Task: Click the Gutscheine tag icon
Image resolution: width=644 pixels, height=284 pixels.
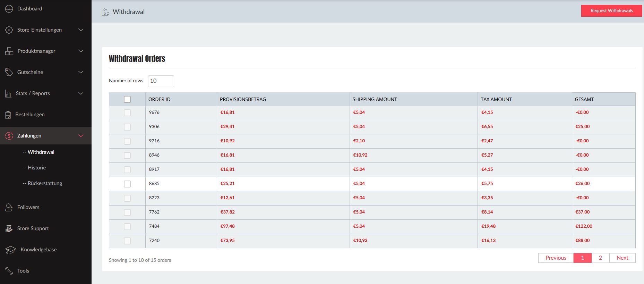Action: [x=9, y=72]
